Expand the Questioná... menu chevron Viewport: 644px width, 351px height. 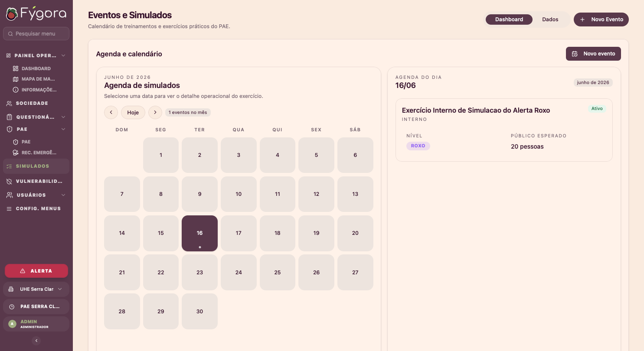(63, 117)
